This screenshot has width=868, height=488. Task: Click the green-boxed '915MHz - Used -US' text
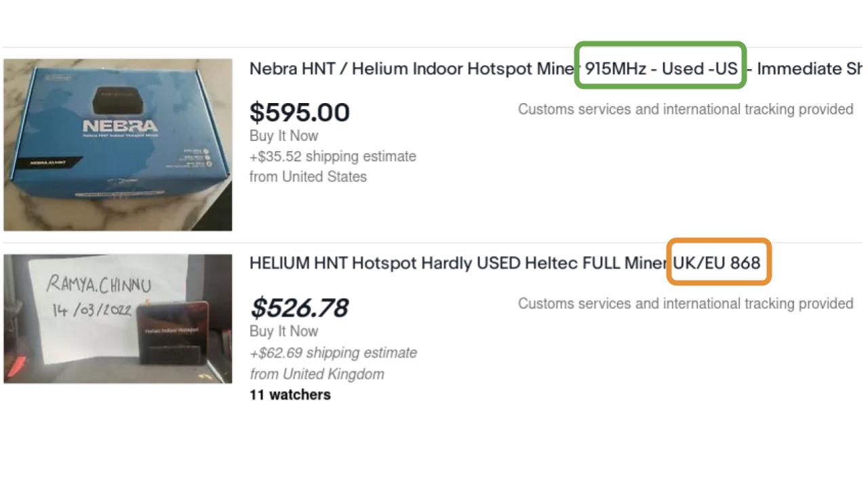point(660,68)
